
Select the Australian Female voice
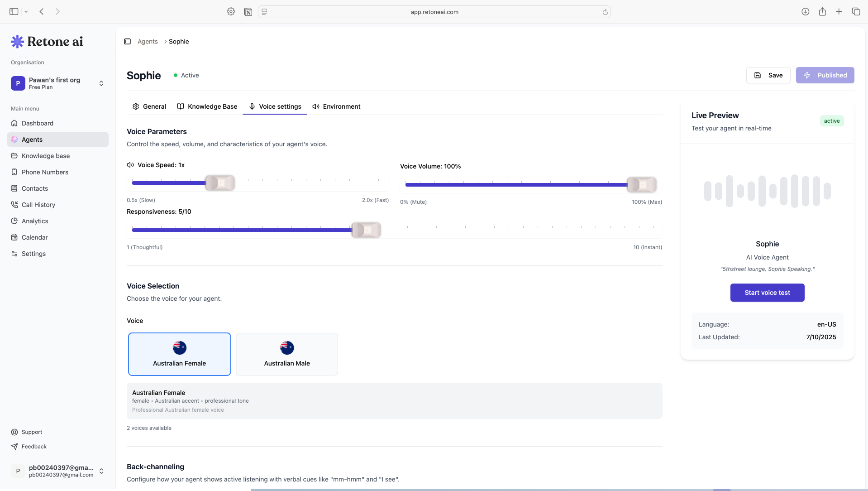pyautogui.click(x=179, y=354)
